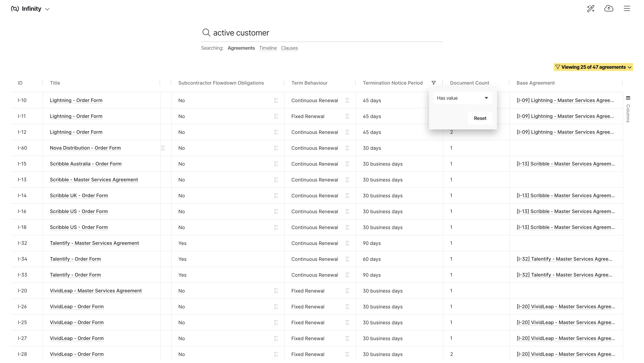Open base agreement link in I-10 row
This screenshot has height=363, width=644.
click(565, 100)
